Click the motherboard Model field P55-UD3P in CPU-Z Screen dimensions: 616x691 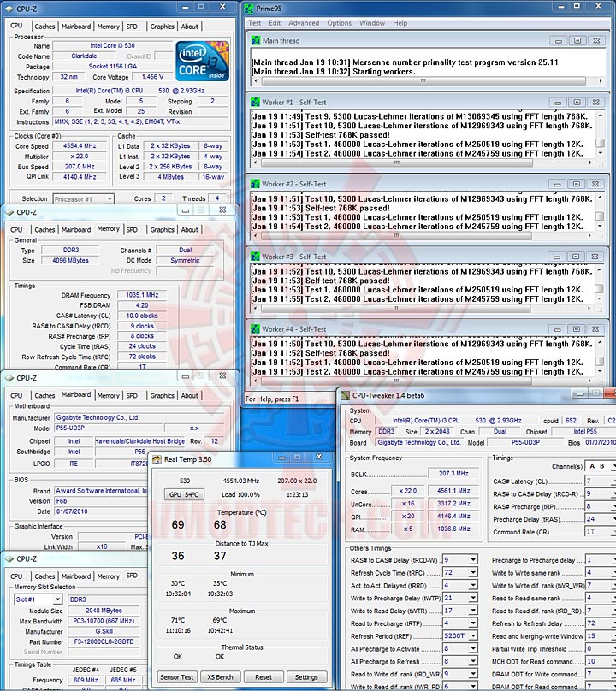(x=108, y=428)
